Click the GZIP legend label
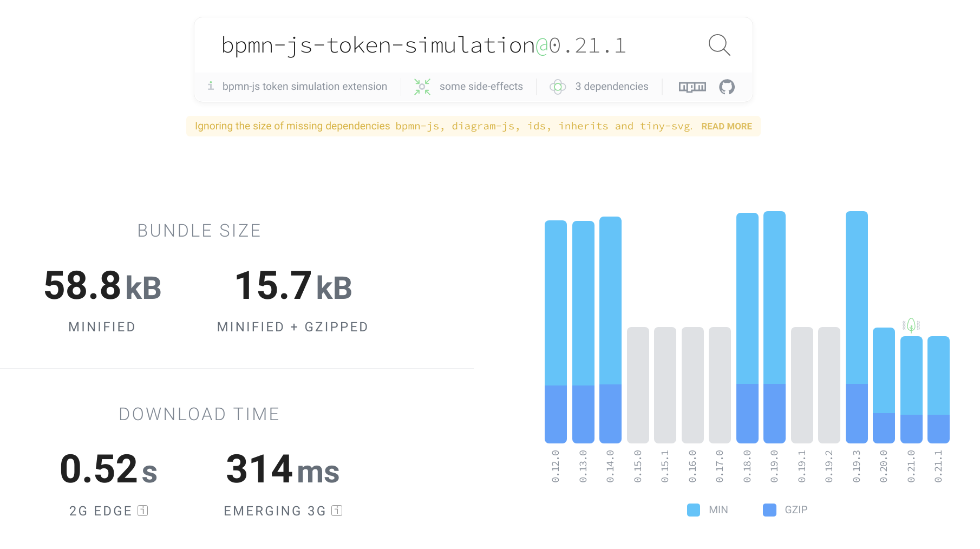This screenshot has width=980, height=549. 796,510
